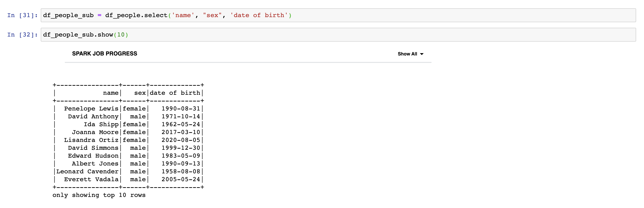This screenshot has width=644, height=208.
Task: Click the date of birth output header
Action: coord(175,93)
